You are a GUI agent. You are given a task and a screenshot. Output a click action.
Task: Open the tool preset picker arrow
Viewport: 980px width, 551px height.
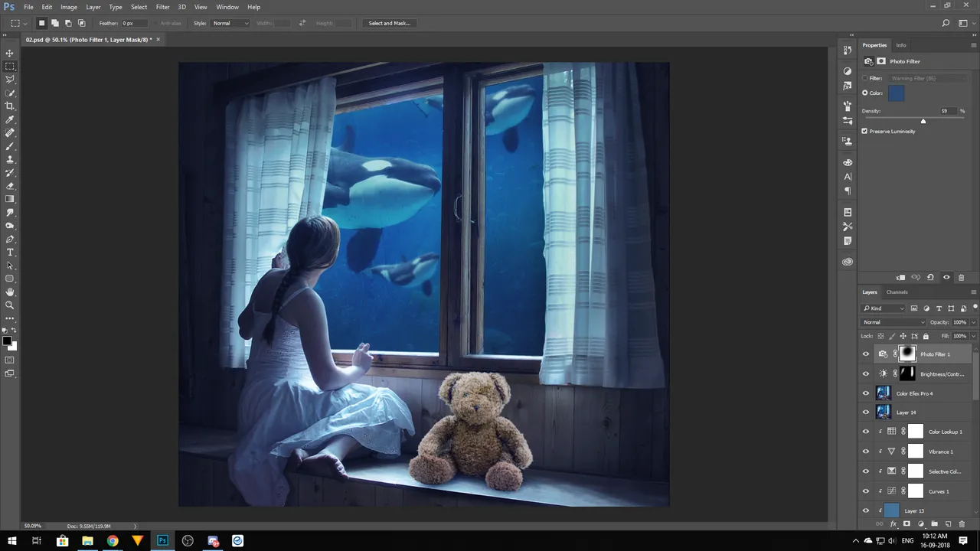(x=25, y=23)
